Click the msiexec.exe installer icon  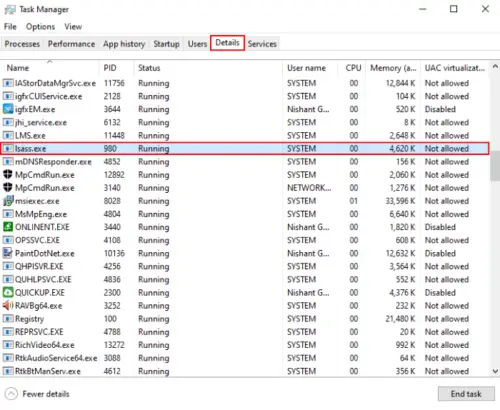(x=8, y=201)
